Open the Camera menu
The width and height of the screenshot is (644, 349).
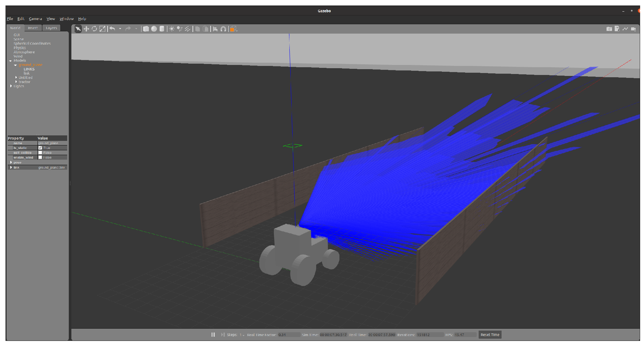[35, 19]
